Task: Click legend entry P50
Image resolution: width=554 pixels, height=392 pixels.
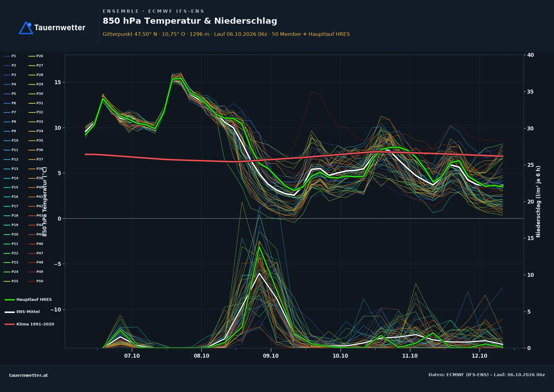Action: 36,281
